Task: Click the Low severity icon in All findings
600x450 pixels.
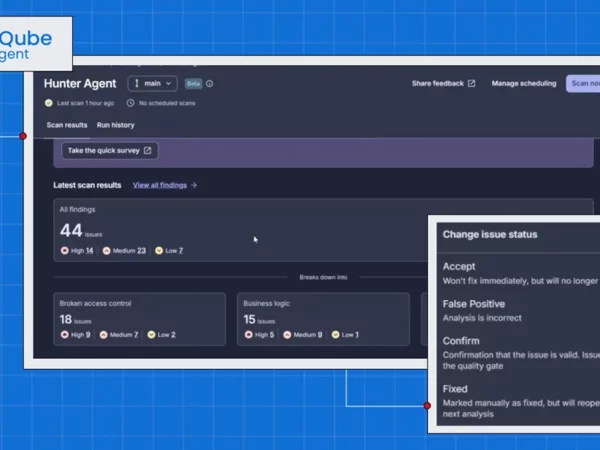Action: 159,251
